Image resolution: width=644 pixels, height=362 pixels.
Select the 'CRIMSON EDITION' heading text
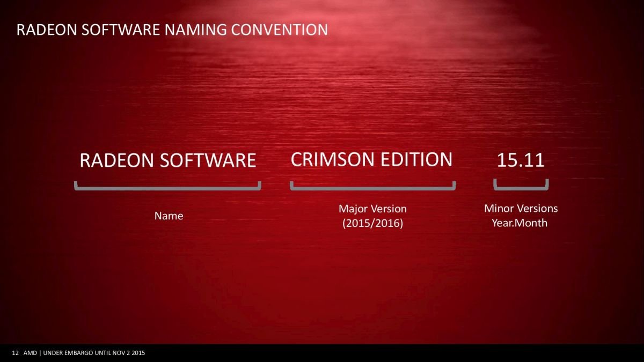tap(372, 159)
